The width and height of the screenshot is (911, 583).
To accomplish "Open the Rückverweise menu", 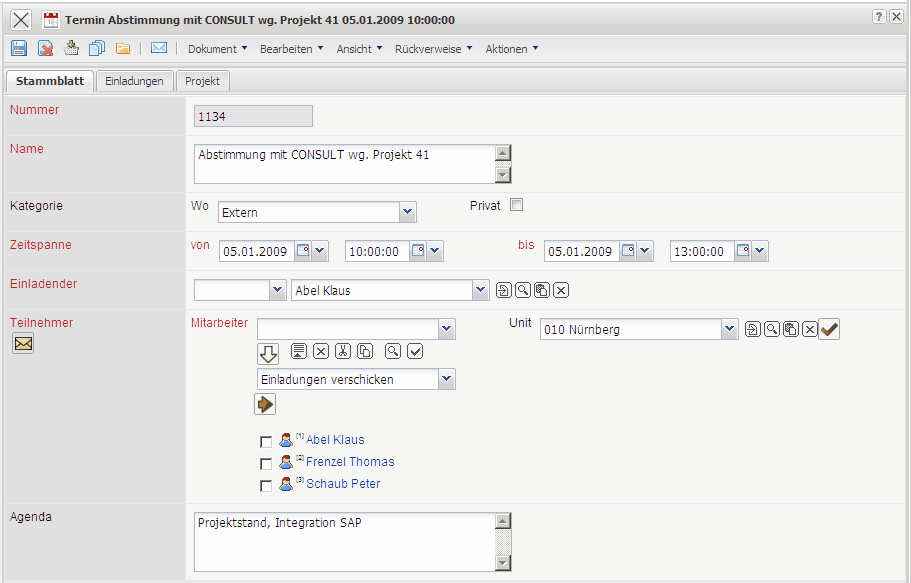I will (x=433, y=49).
